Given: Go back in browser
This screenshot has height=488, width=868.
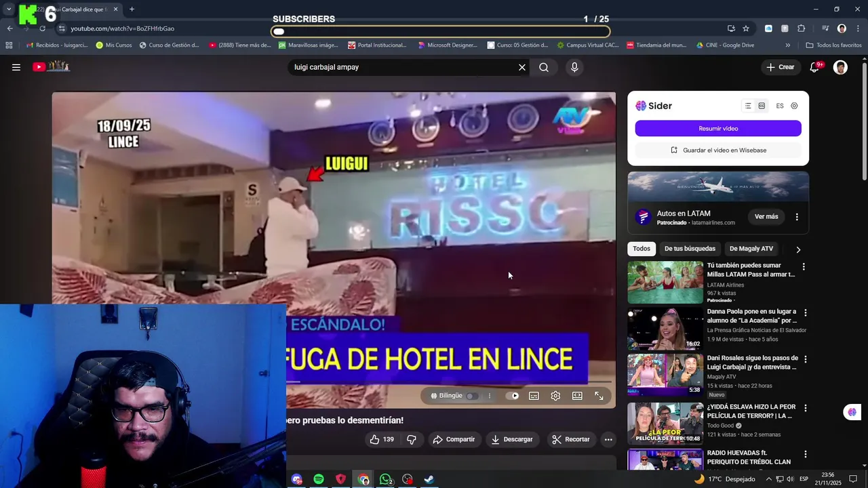Looking at the screenshot, I should (9, 28).
